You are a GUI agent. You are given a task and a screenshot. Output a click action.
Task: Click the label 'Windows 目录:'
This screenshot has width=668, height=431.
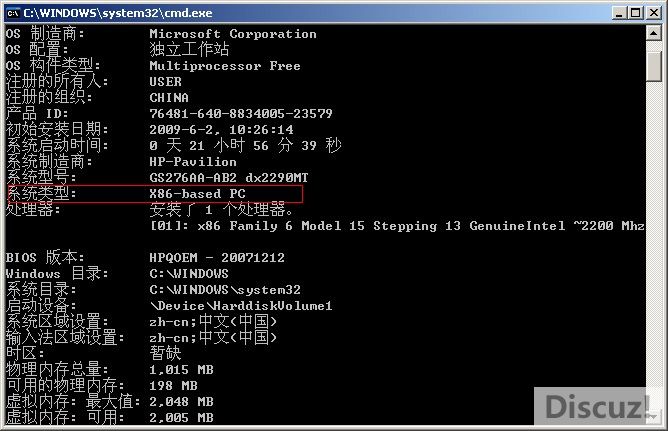click(x=57, y=274)
